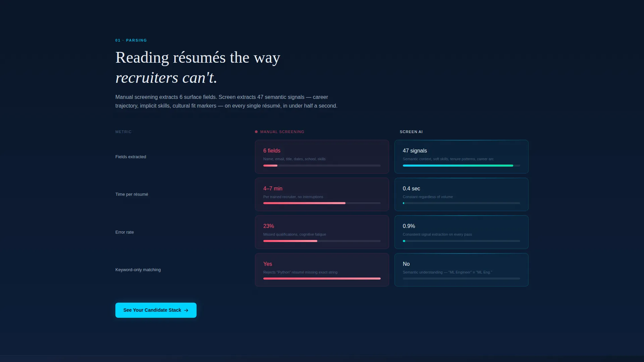Click the See Your Candidate Stack button
644x362 pixels.
(156, 310)
